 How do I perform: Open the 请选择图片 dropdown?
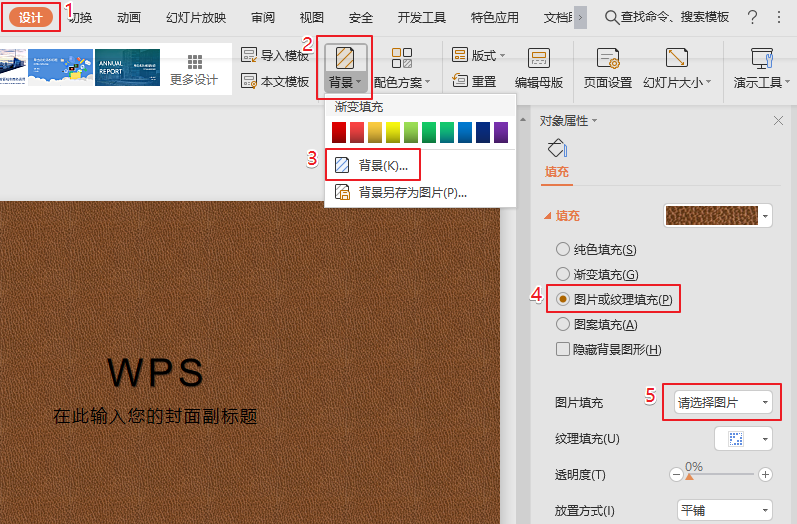click(723, 403)
